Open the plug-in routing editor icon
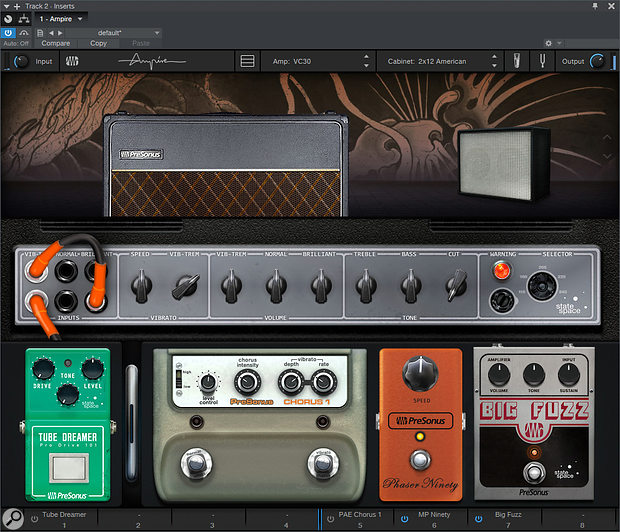The width and height of the screenshot is (620, 532). coord(24,19)
